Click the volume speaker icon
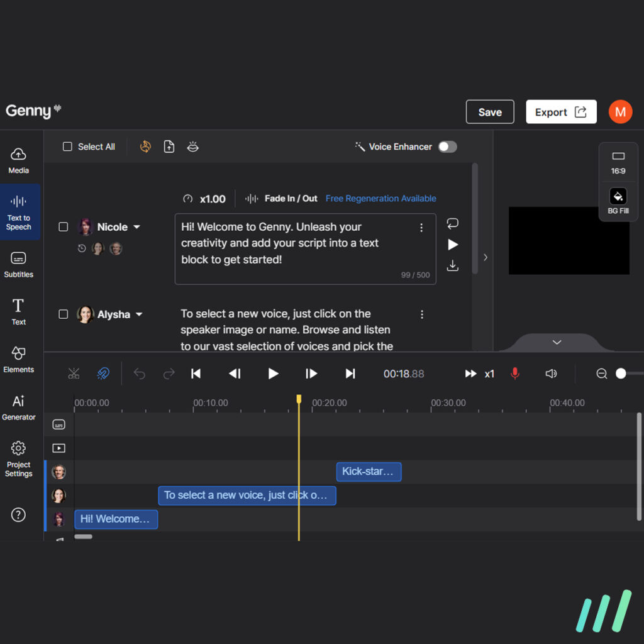 click(x=551, y=374)
